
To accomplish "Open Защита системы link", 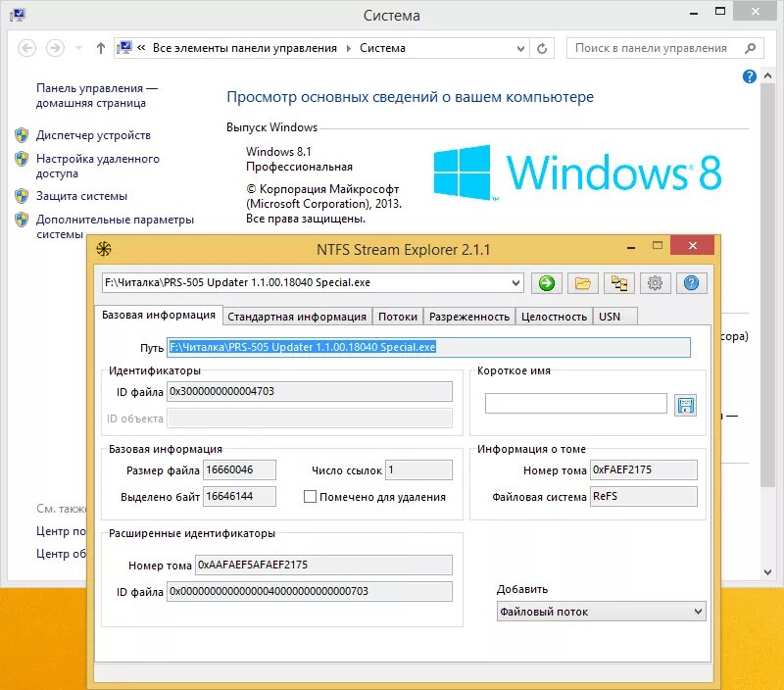I will 81,196.
